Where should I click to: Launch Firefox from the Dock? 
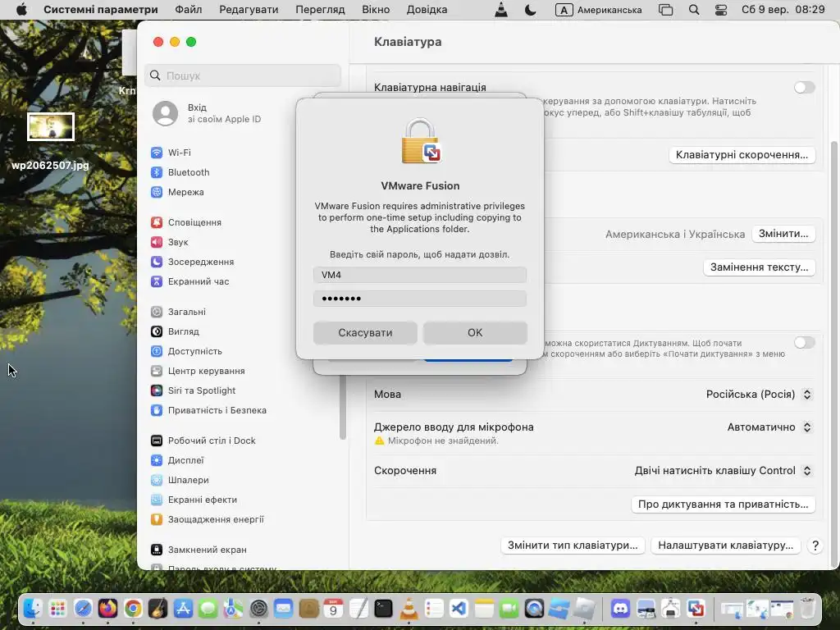(x=107, y=609)
